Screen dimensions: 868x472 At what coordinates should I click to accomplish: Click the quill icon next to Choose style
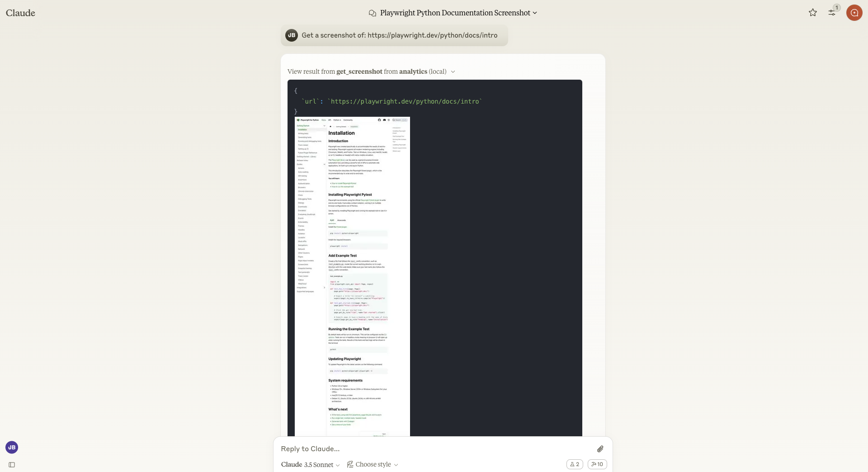tap(350, 464)
